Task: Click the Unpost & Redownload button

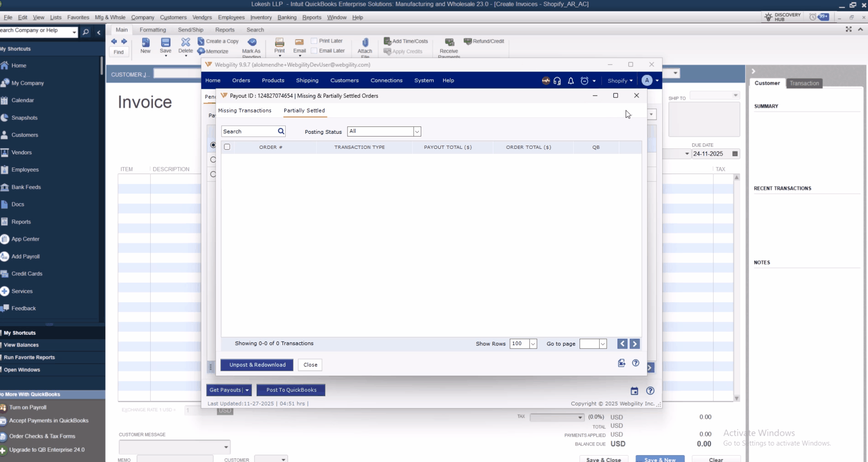Action: 257,365
